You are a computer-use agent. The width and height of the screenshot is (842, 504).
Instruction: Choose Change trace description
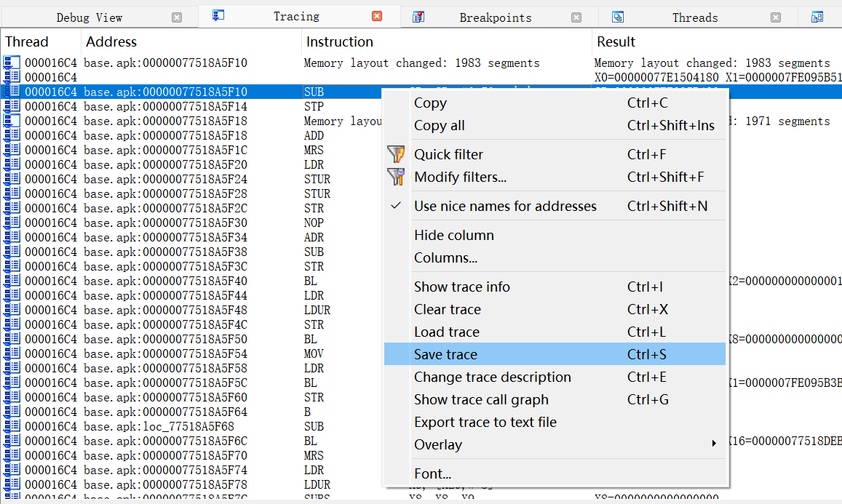[555, 377]
